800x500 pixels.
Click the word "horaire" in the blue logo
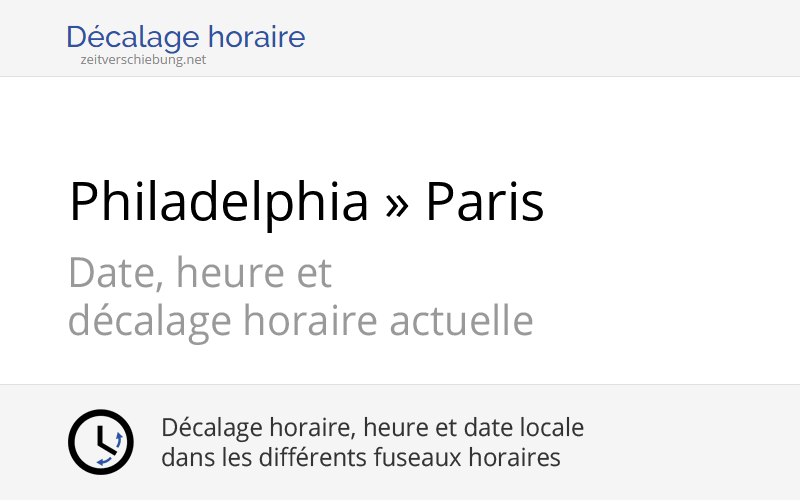(257, 38)
